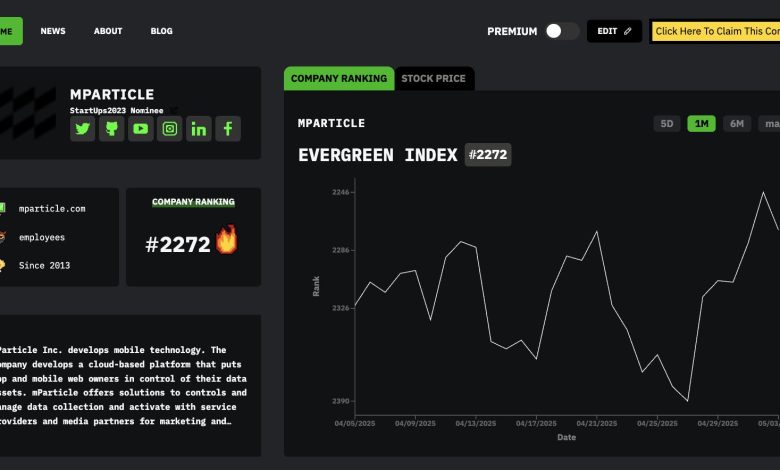Click the 2390 rank axis label
The width and height of the screenshot is (780, 470).
point(341,401)
